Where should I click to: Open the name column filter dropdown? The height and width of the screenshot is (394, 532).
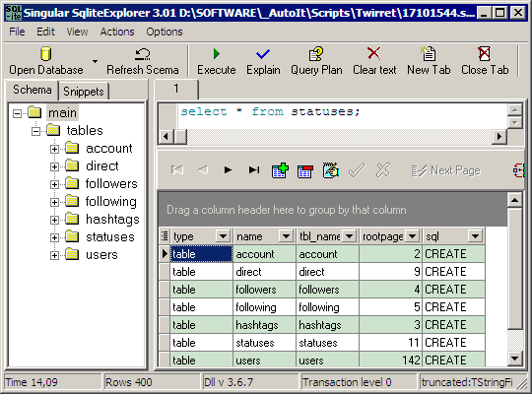(x=286, y=235)
